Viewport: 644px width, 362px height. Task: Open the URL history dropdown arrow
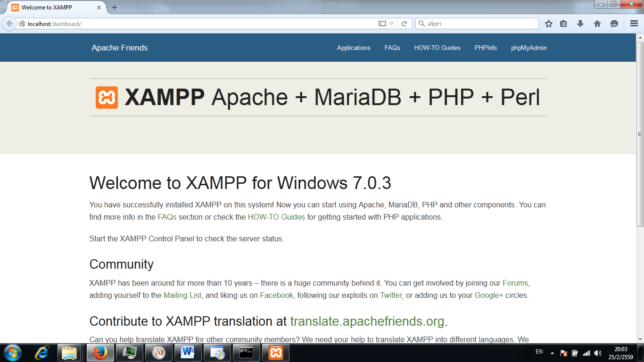391,24
